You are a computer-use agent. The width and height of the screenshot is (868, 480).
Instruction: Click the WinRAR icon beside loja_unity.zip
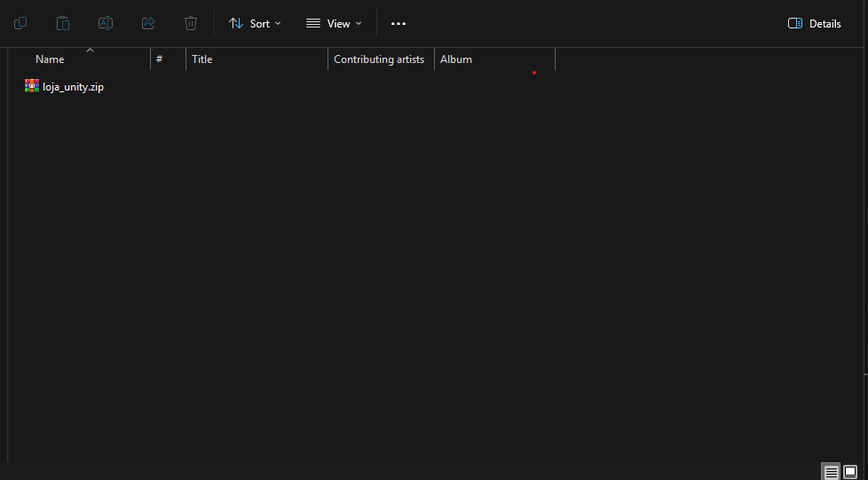point(32,86)
